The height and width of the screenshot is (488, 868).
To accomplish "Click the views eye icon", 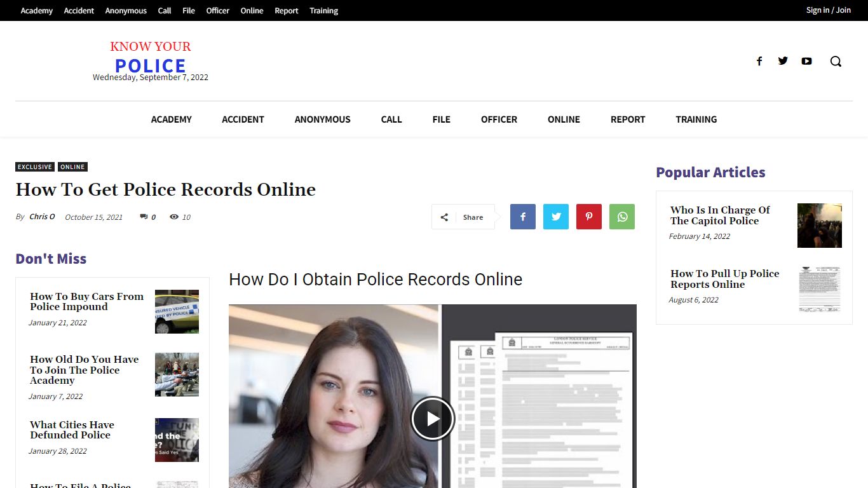I will point(174,217).
